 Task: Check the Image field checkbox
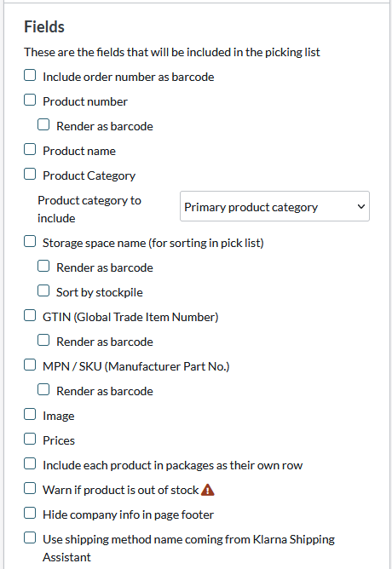coord(30,415)
